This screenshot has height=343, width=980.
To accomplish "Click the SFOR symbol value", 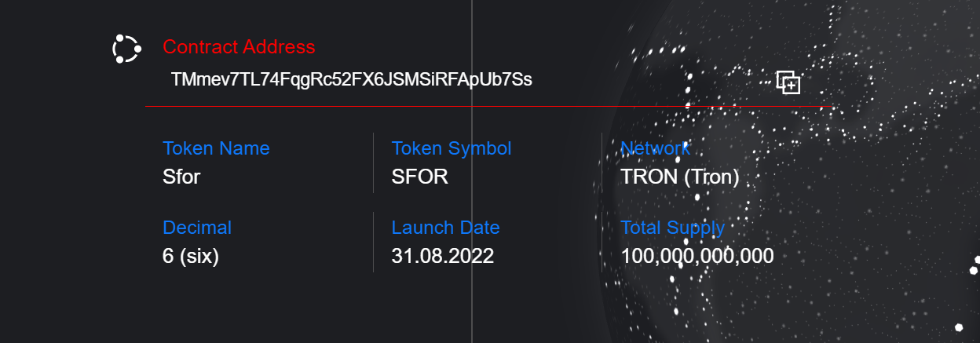I will [419, 177].
